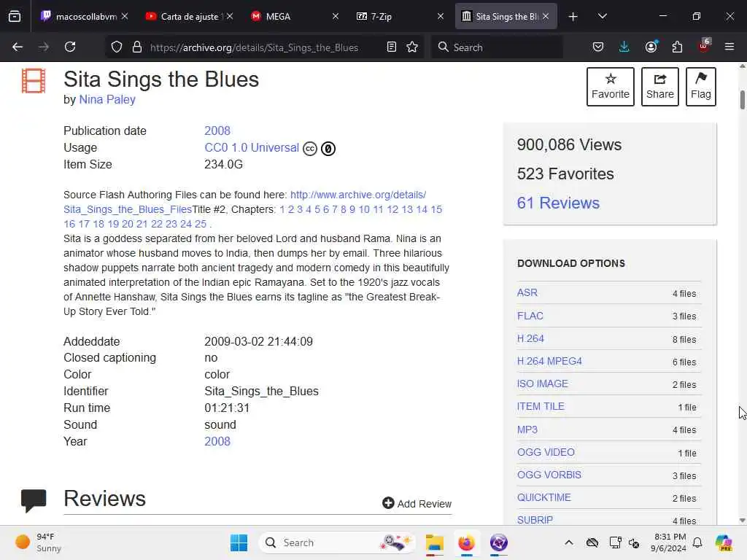Open the 61 Reviews link

tap(558, 203)
